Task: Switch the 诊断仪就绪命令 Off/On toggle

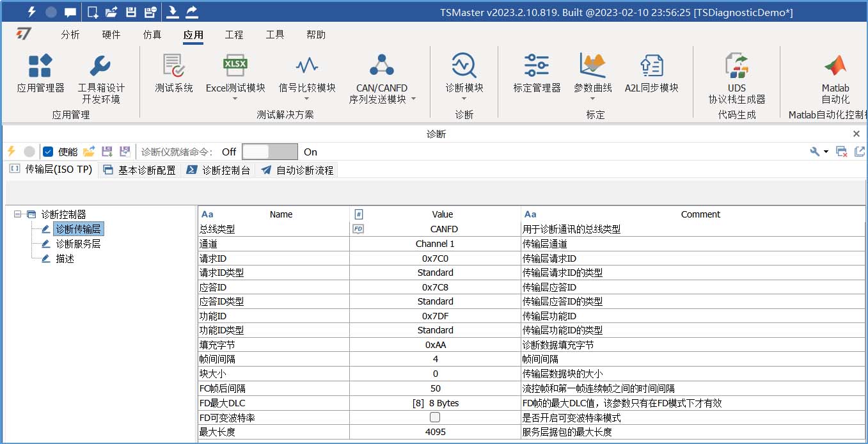Action: (269, 152)
